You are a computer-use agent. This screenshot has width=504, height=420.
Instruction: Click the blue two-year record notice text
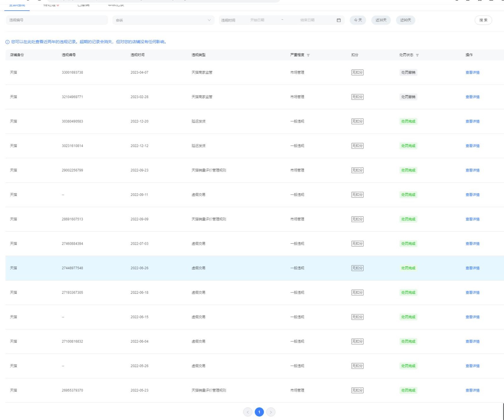pos(89,42)
